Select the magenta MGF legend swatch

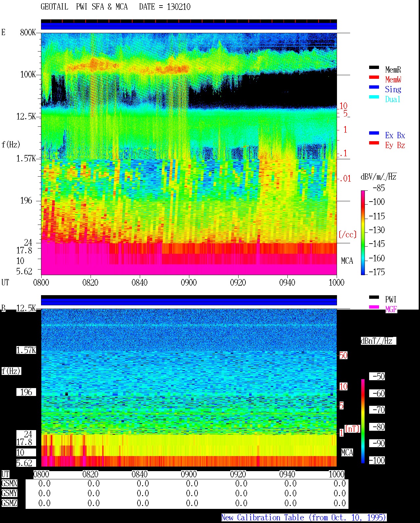point(374,307)
